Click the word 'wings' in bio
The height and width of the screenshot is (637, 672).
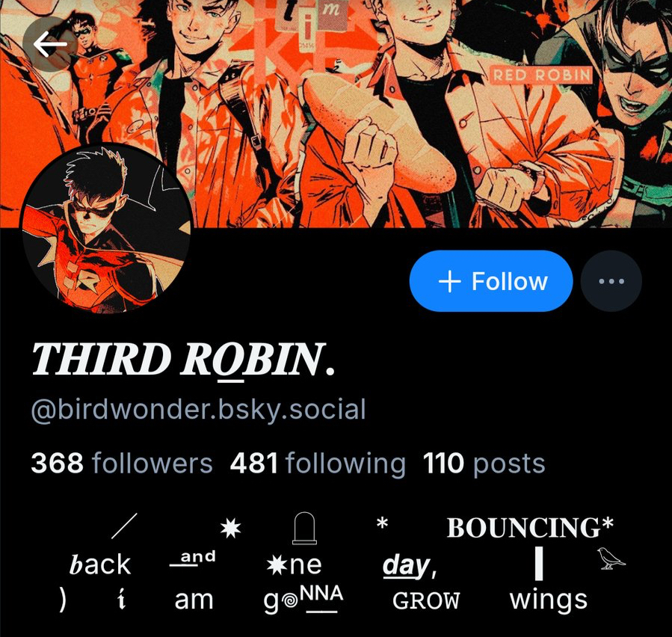click(549, 600)
